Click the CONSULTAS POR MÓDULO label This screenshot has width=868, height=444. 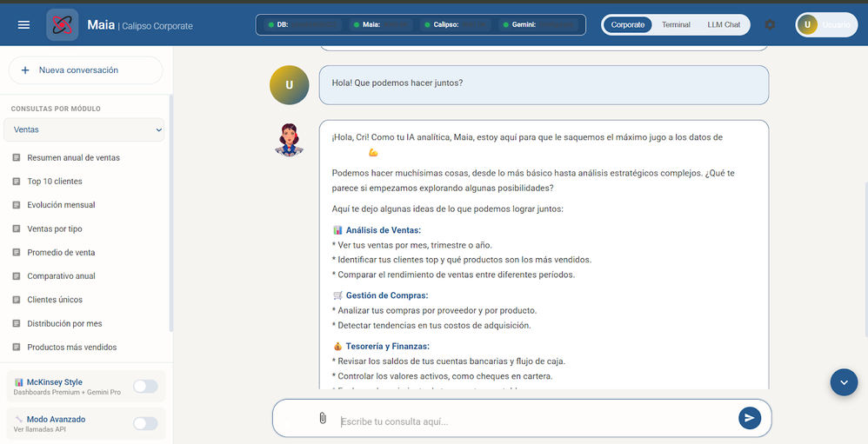click(x=56, y=109)
